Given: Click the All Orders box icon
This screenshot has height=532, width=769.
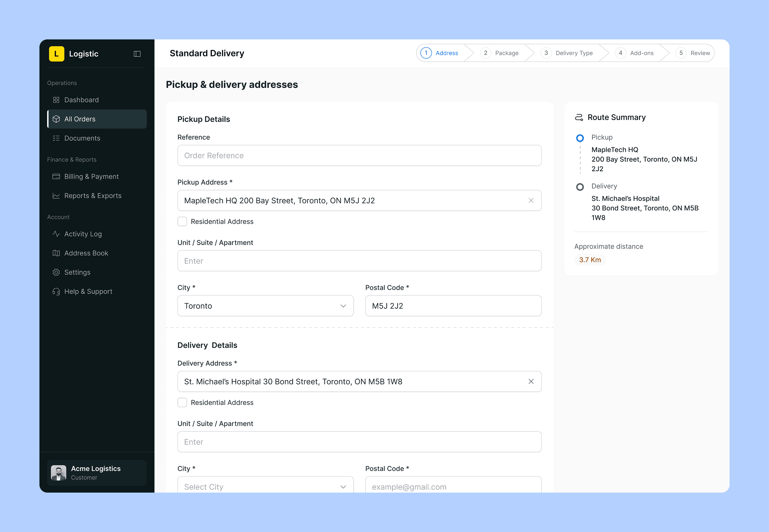Looking at the screenshot, I should point(56,119).
